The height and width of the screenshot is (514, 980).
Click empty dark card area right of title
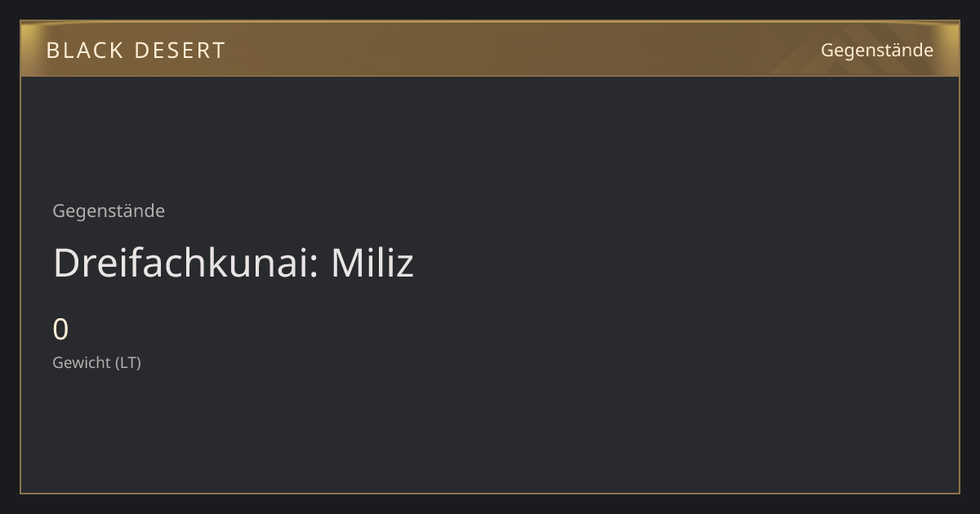686,263
